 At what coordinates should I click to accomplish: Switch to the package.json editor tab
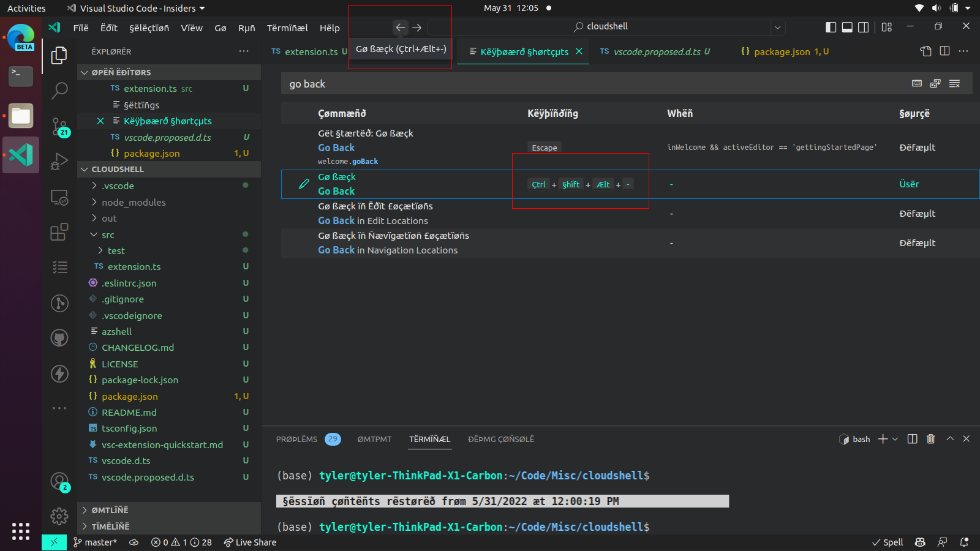785,51
